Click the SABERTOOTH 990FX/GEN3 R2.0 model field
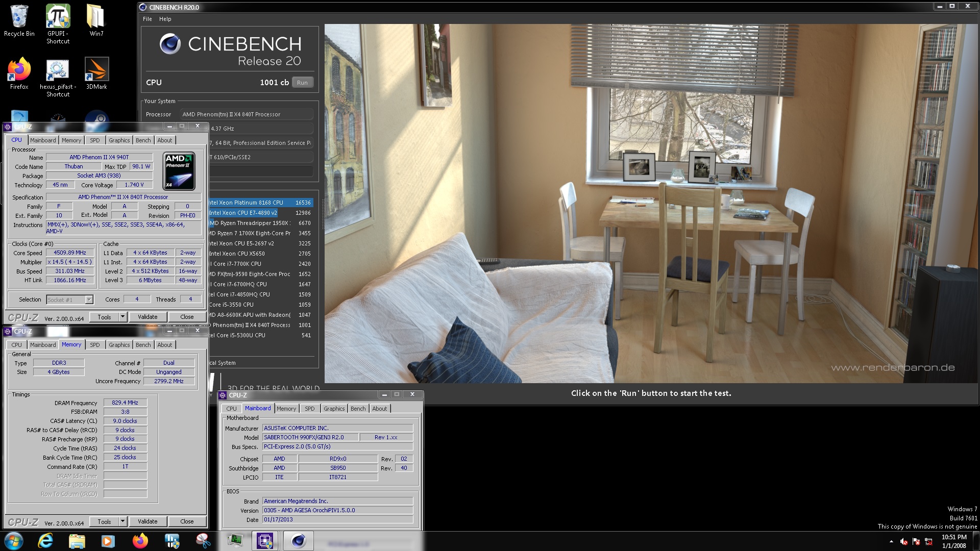The height and width of the screenshot is (551, 980). pos(310,437)
